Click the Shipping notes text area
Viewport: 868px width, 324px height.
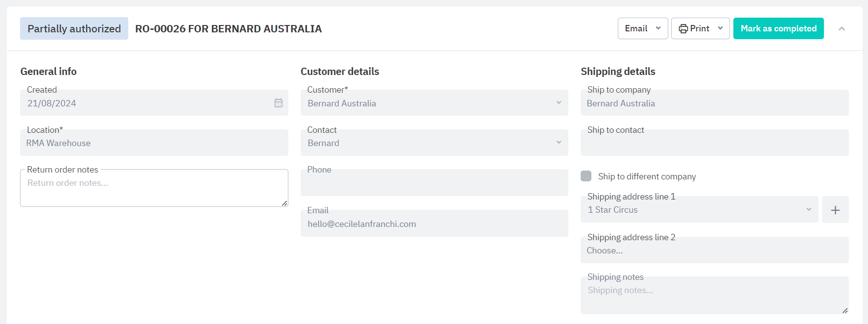pyautogui.click(x=714, y=297)
